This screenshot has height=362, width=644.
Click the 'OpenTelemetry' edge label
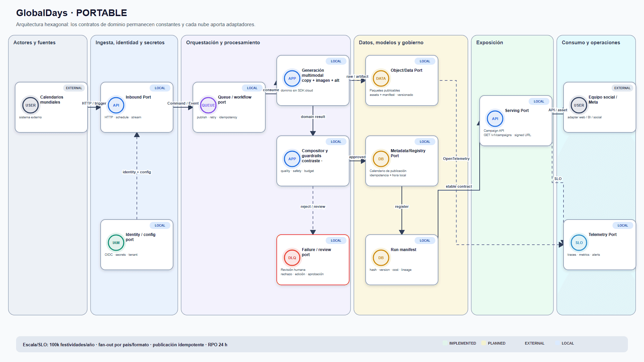coord(456,159)
